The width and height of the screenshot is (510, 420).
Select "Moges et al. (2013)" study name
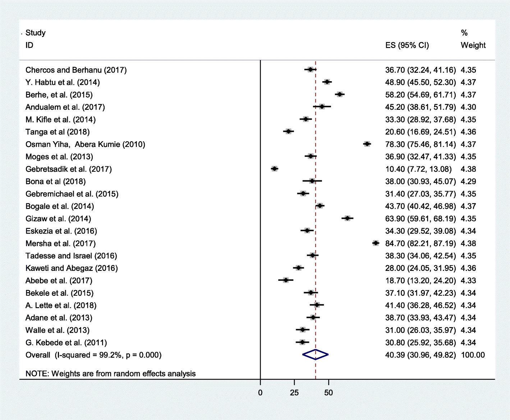point(59,157)
